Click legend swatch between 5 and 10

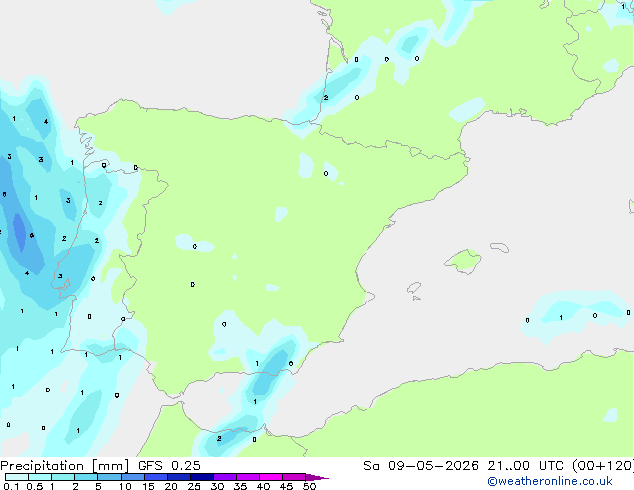click(x=109, y=477)
